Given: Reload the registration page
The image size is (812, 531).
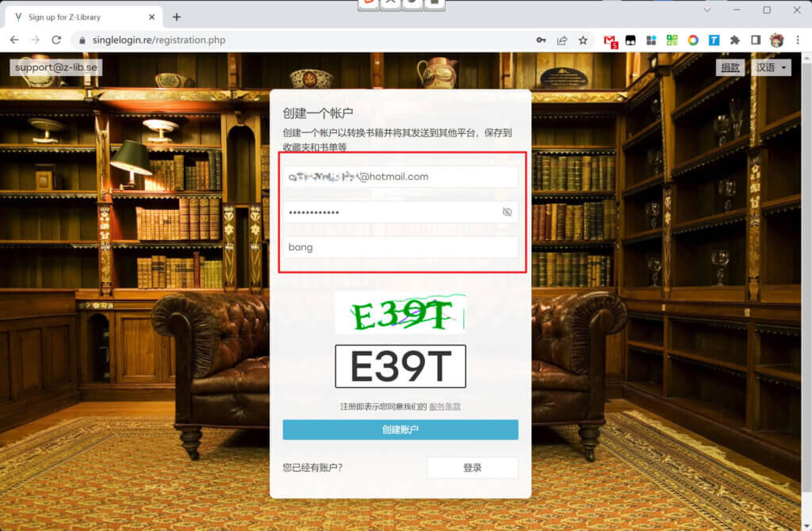Looking at the screenshot, I should pyautogui.click(x=56, y=40).
